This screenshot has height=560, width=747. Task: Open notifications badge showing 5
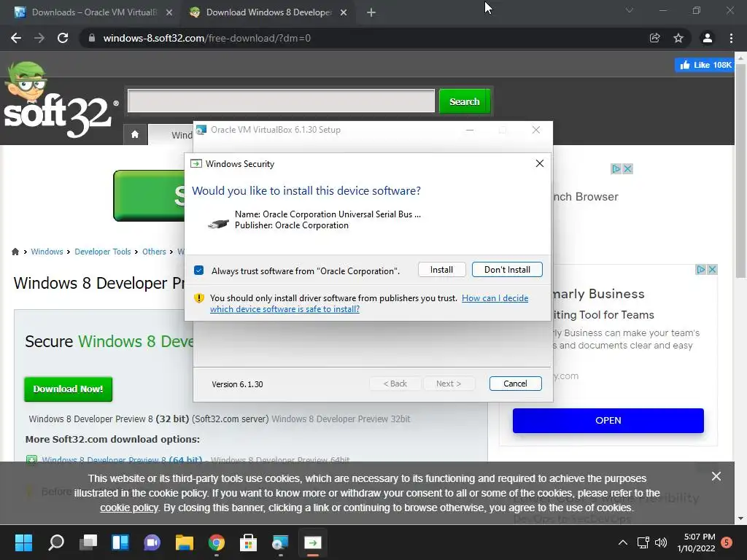(x=727, y=542)
